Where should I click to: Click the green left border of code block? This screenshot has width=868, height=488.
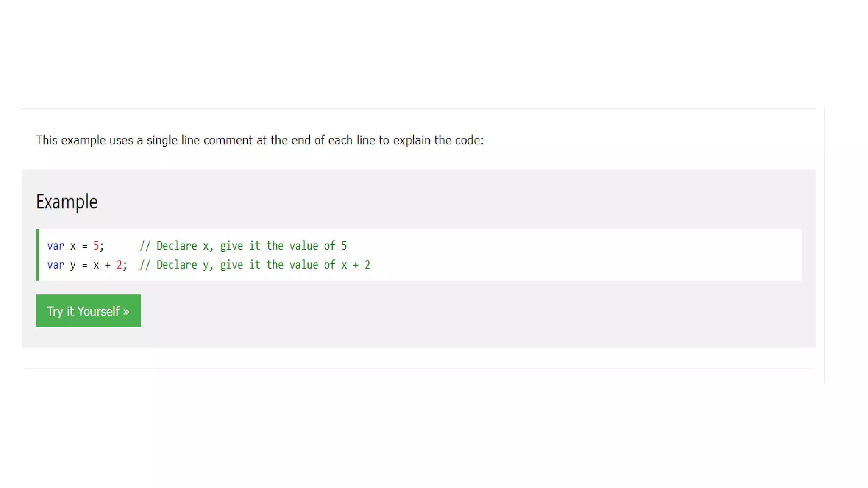tap(37, 255)
